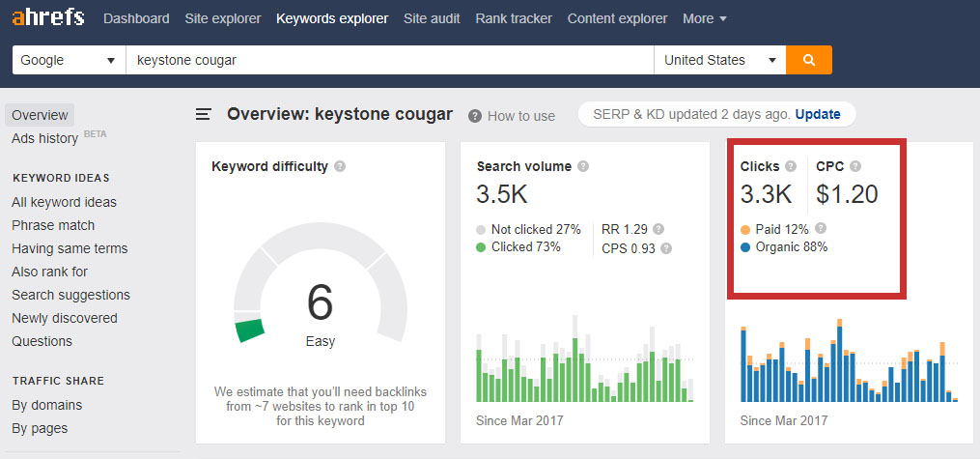Open Also rank for in sidebar
Viewport: 980px width, 459px height.
click(x=49, y=272)
